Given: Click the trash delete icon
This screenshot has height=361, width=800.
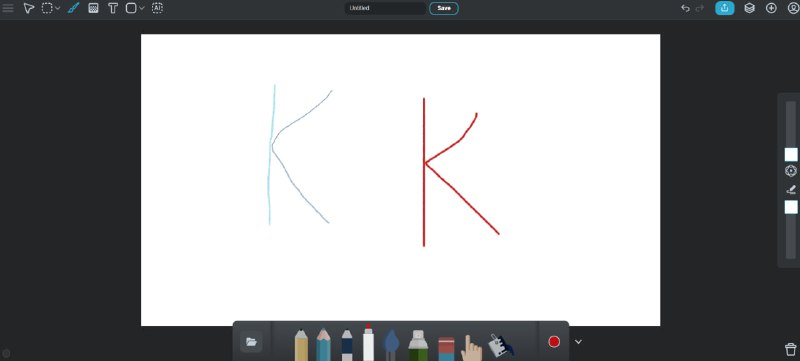Looking at the screenshot, I should coord(790,349).
